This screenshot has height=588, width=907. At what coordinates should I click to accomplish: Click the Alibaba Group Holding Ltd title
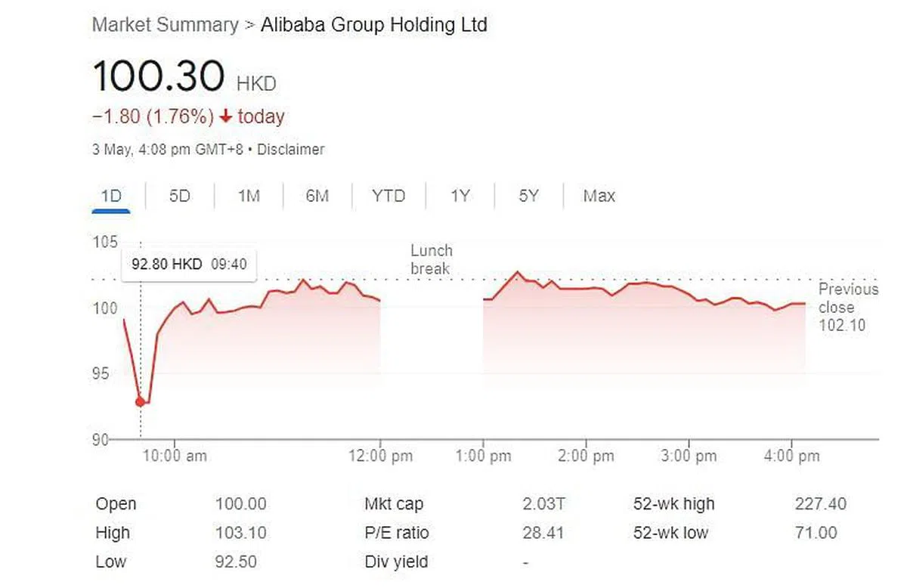click(373, 25)
